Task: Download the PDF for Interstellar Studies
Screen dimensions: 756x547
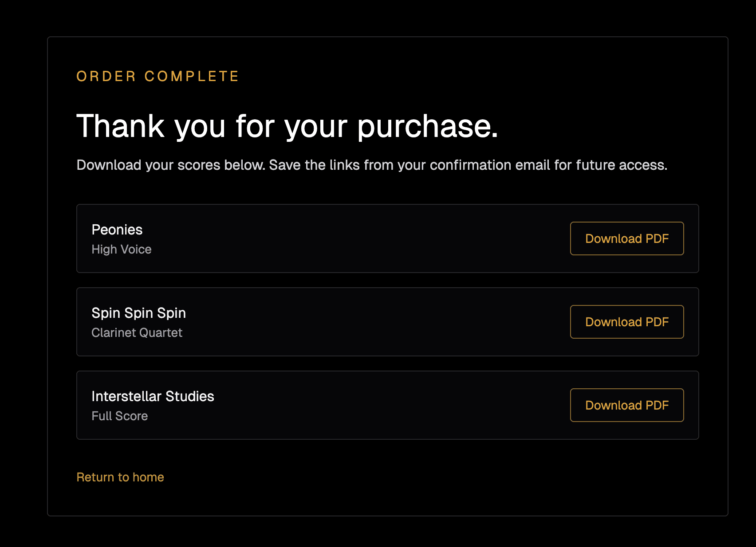Action: coord(626,405)
